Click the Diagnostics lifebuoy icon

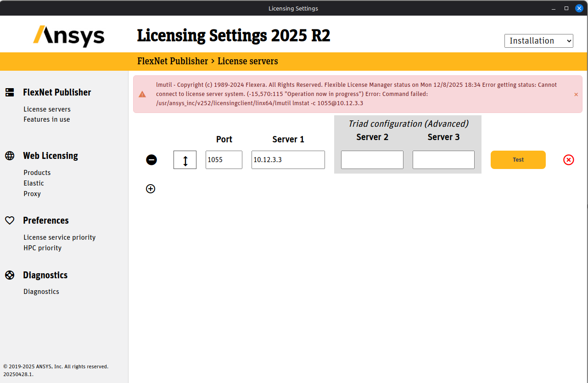pyautogui.click(x=10, y=275)
